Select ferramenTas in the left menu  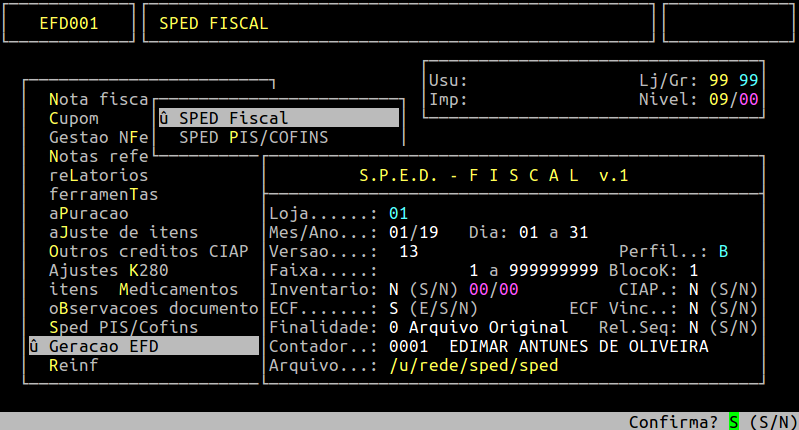[103, 195]
